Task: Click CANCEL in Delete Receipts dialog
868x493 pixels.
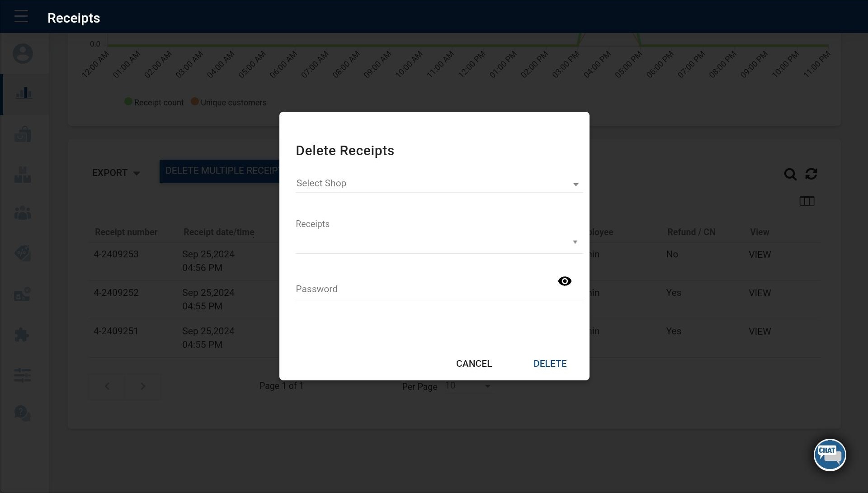Action: 474,364
